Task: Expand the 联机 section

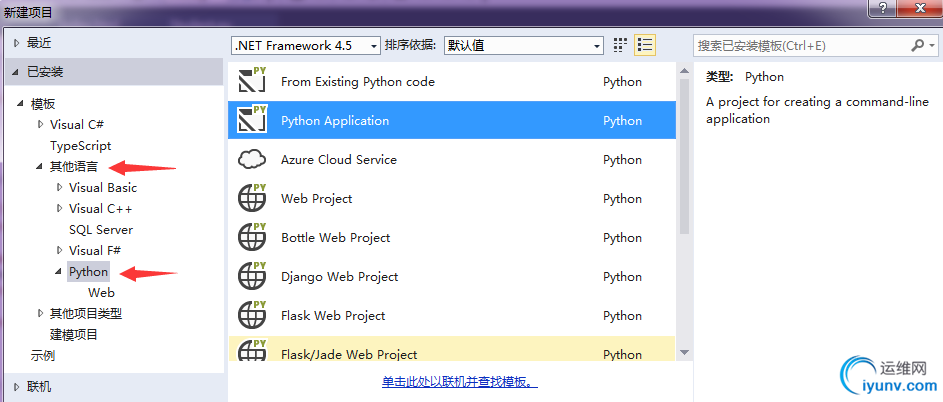Action: tap(16, 387)
